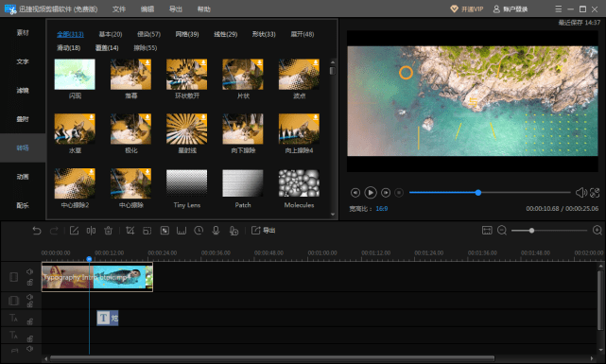The image size is (606, 364).
Task: Select the split clip tool icon
Action: click(x=91, y=231)
